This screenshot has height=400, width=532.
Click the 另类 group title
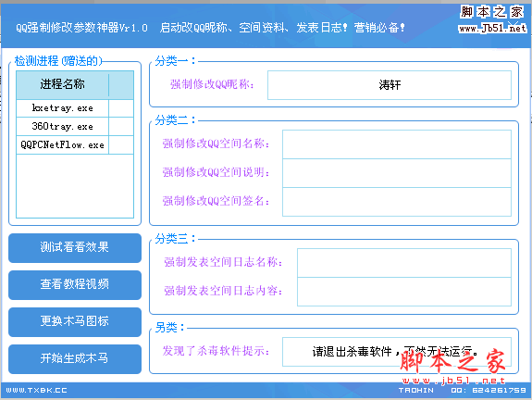(x=169, y=328)
